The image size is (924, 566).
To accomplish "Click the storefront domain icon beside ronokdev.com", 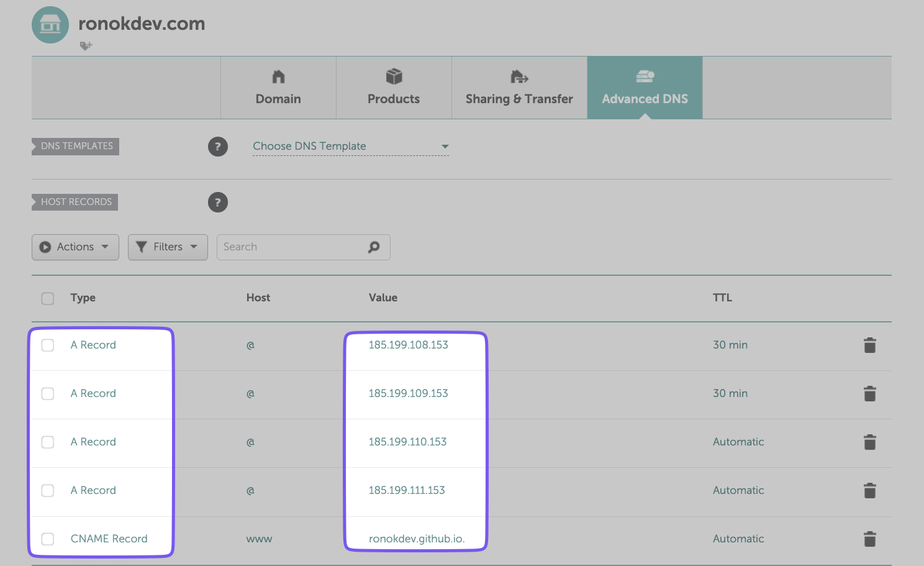I will (50, 25).
